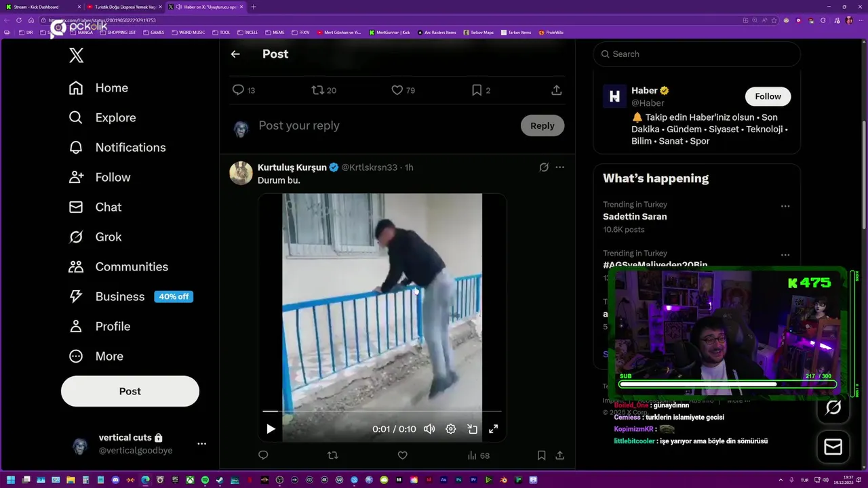Open Business in the sidebar
Viewport: 868px width, 488px height.
click(130, 297)
